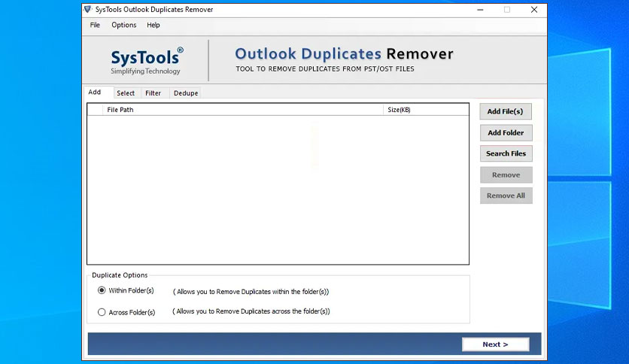Open the File menu

click(95, 25)
